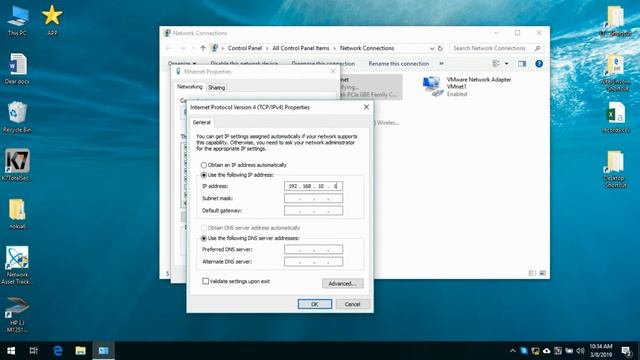Click the Search Network Connections box

coord(497,48)
